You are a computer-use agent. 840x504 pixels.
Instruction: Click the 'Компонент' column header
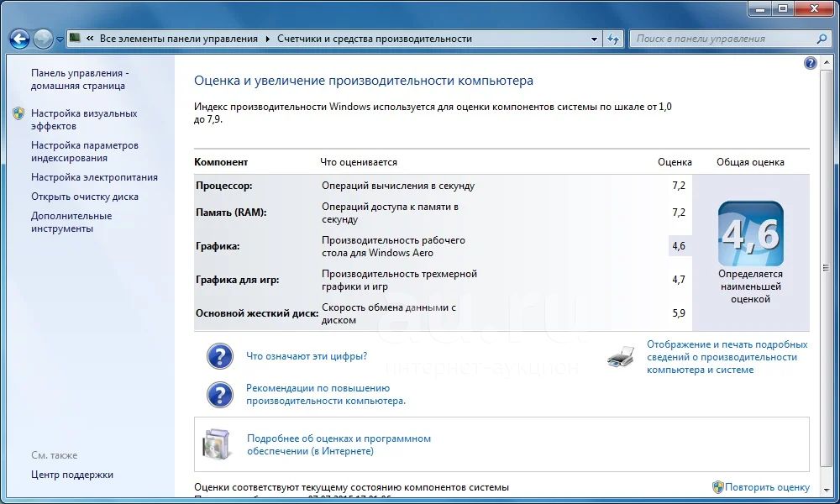[221, 162]
